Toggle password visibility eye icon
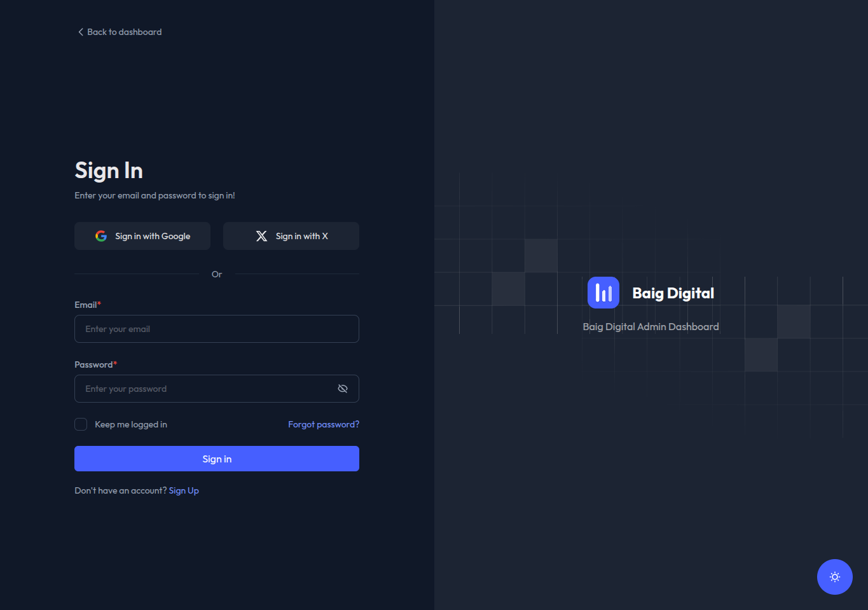 (343, 389)
